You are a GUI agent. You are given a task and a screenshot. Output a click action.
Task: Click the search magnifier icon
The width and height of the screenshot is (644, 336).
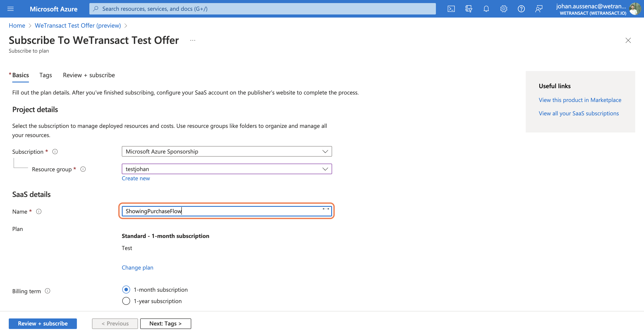96,9
